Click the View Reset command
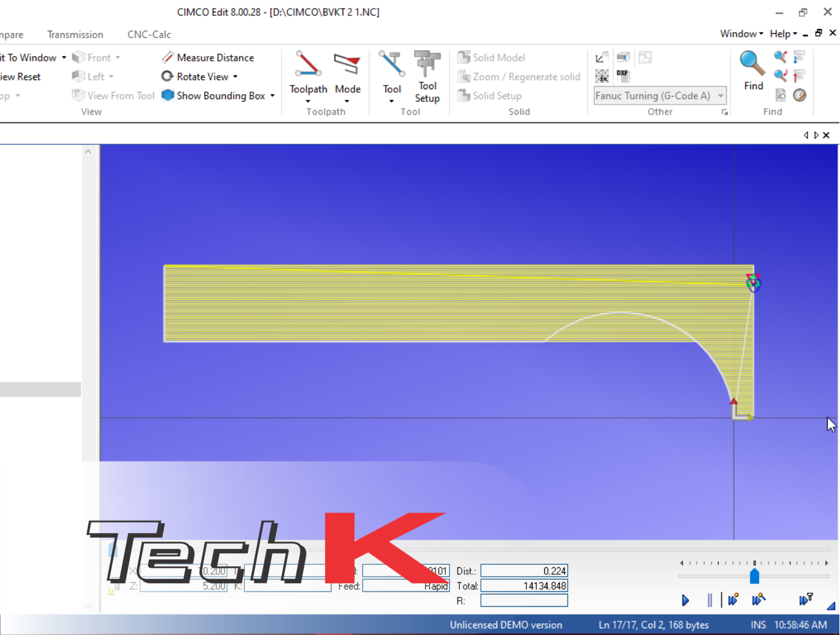 pyautogui.click(x=20, y=76)
